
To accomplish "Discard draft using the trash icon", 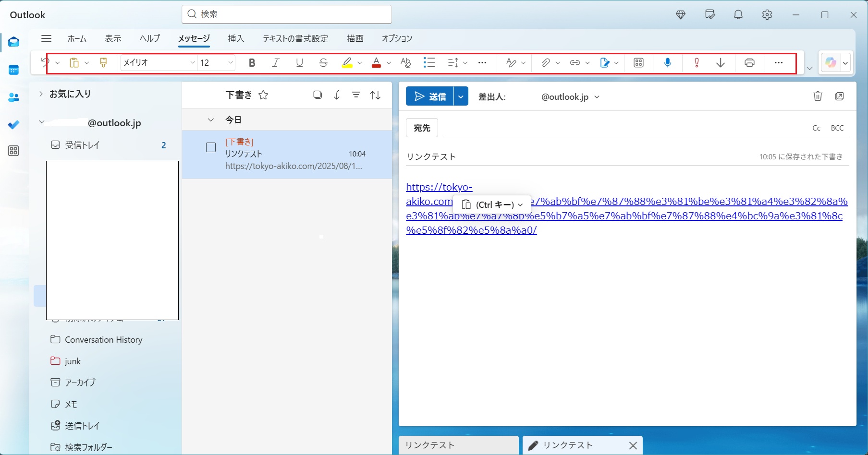I will (x=818, y=96).
